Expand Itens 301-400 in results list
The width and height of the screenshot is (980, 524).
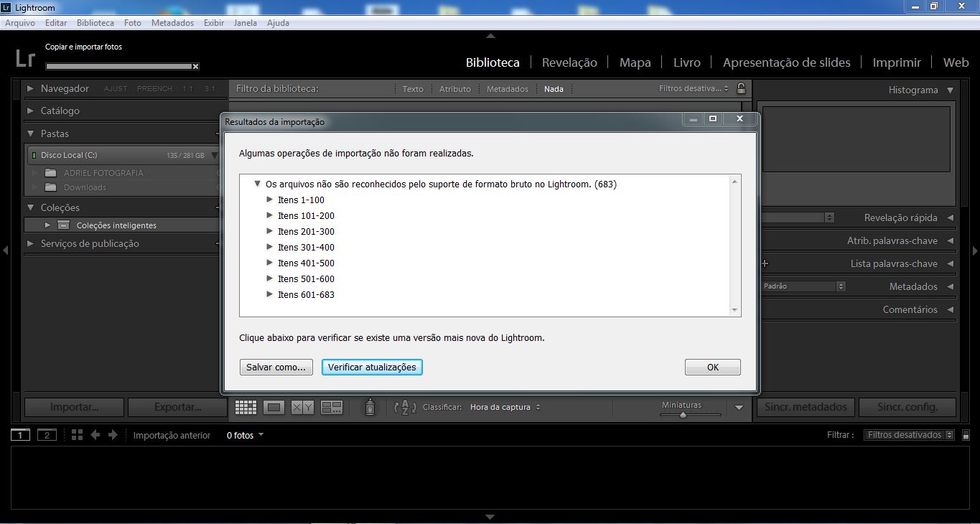pyautogui.click(x=270, y=247)
